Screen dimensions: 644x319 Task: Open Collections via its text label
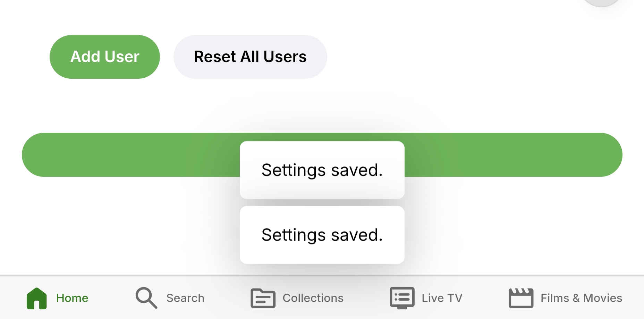313,298
